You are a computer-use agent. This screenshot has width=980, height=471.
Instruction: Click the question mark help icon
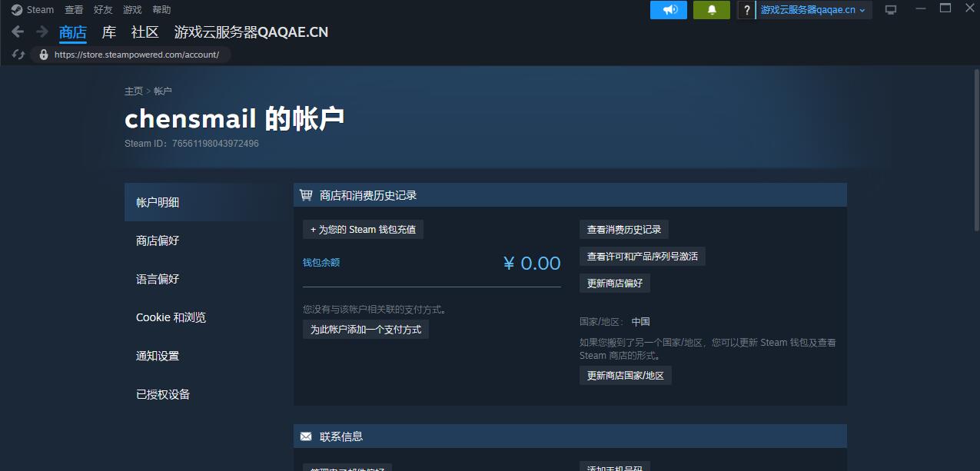[746, 10]
